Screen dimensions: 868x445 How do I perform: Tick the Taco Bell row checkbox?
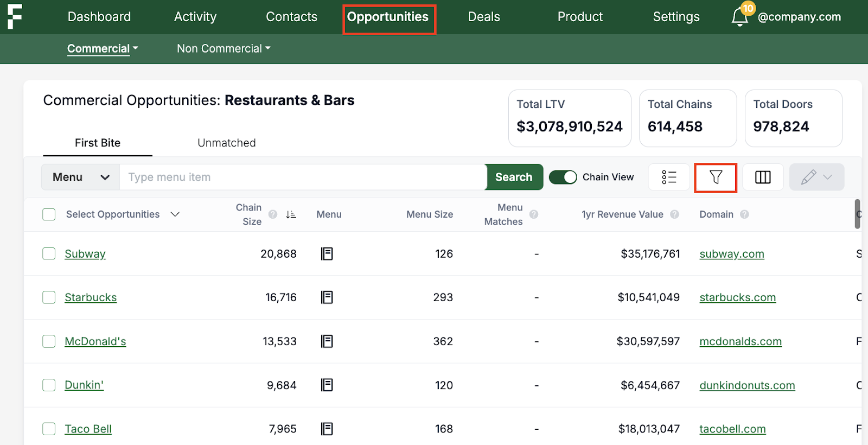pyautogui.click(x=49, y=429)
